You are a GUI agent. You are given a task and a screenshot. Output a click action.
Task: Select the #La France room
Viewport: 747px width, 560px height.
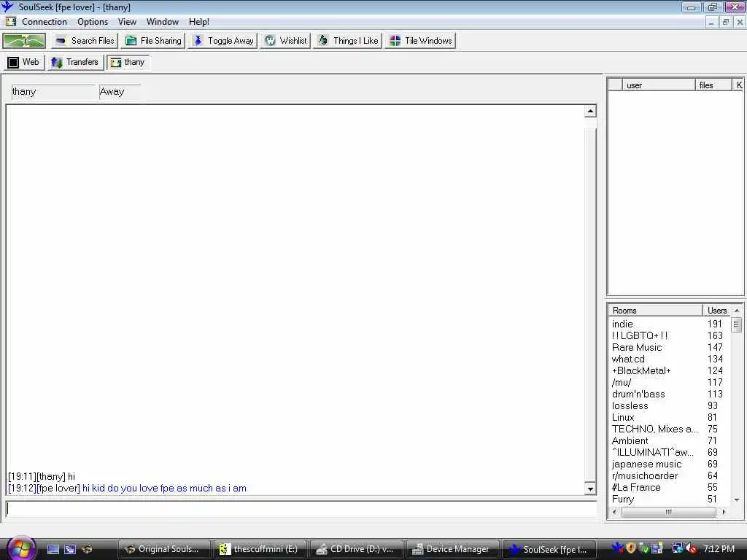669,488
